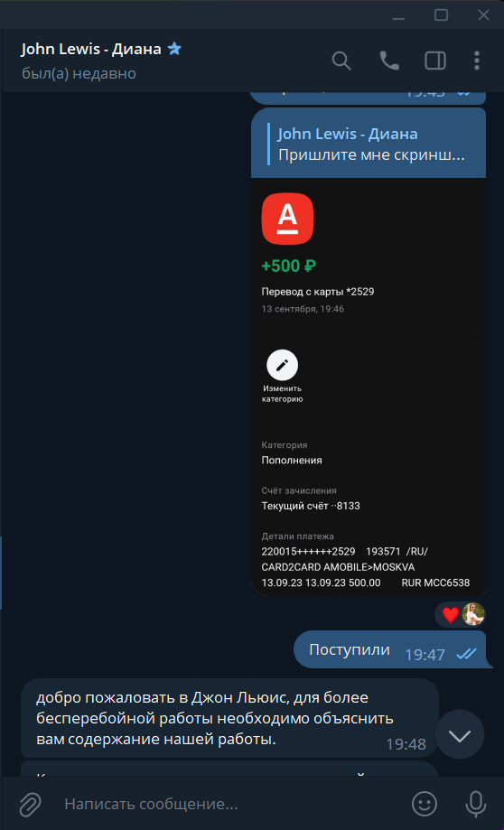Open the three-dot chat options menu

point(477,61)
